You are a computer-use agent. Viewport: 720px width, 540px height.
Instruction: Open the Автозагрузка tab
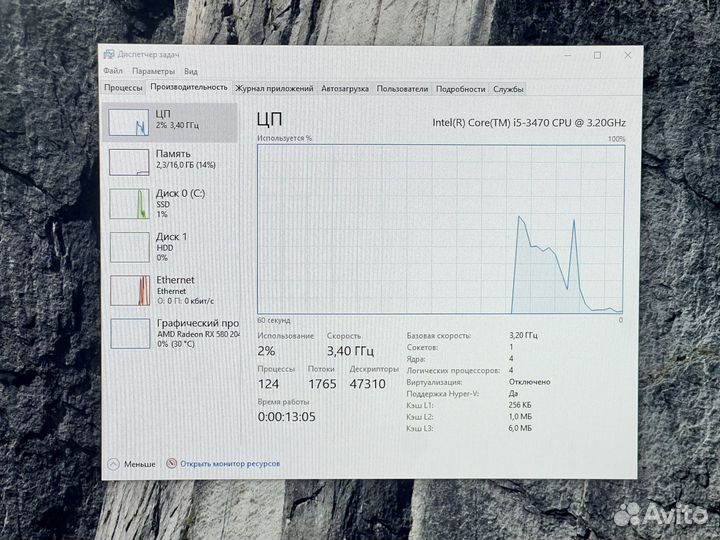coord(345,89)
